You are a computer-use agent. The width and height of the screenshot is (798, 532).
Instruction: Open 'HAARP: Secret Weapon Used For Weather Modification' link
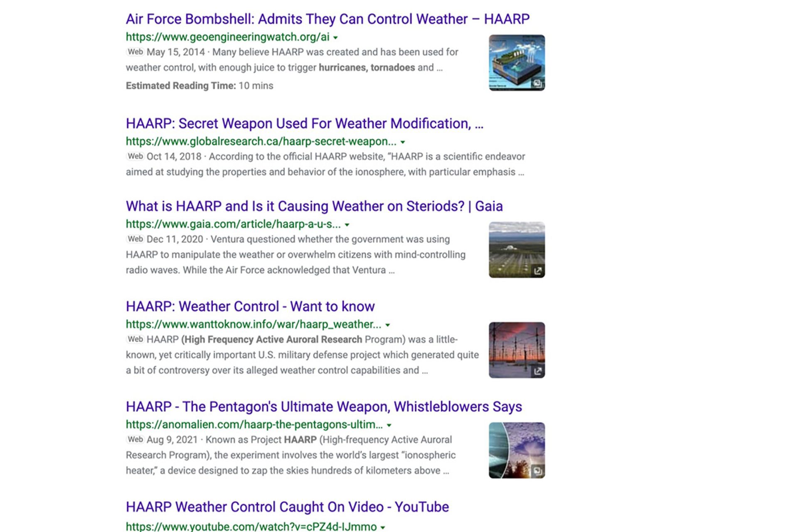coord(304,123)
